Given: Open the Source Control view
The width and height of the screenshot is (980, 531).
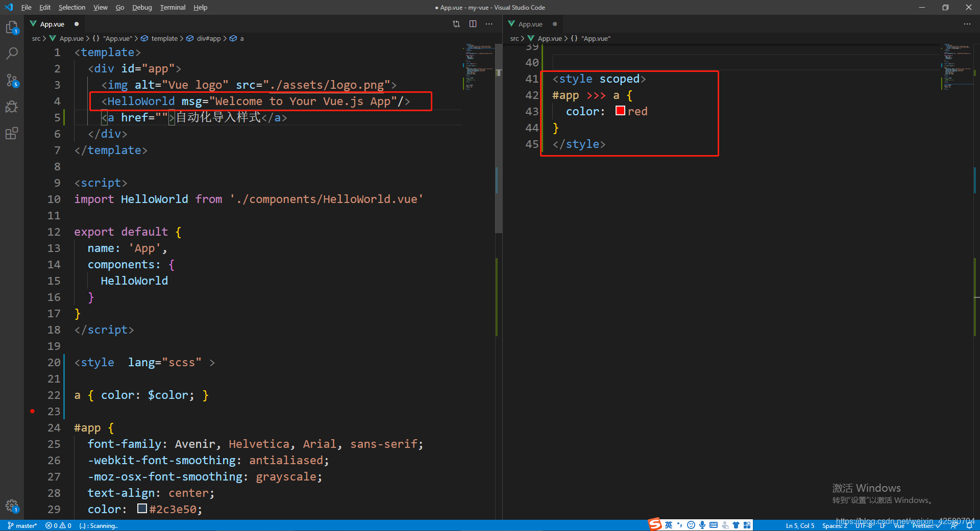Looking at the screenshot, I should [x=12, y=80].
